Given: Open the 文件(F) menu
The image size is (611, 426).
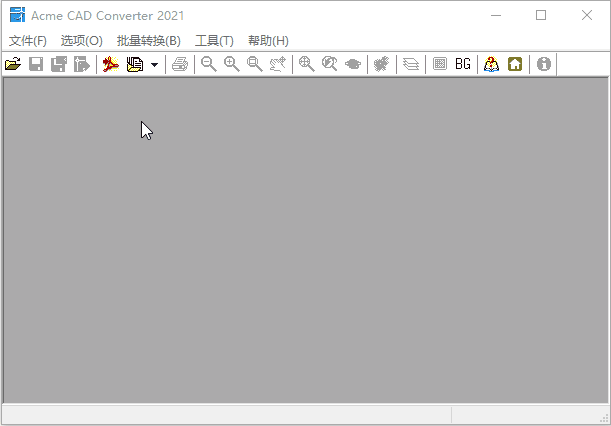Looking at the screenshot, I should click(28, 41).
